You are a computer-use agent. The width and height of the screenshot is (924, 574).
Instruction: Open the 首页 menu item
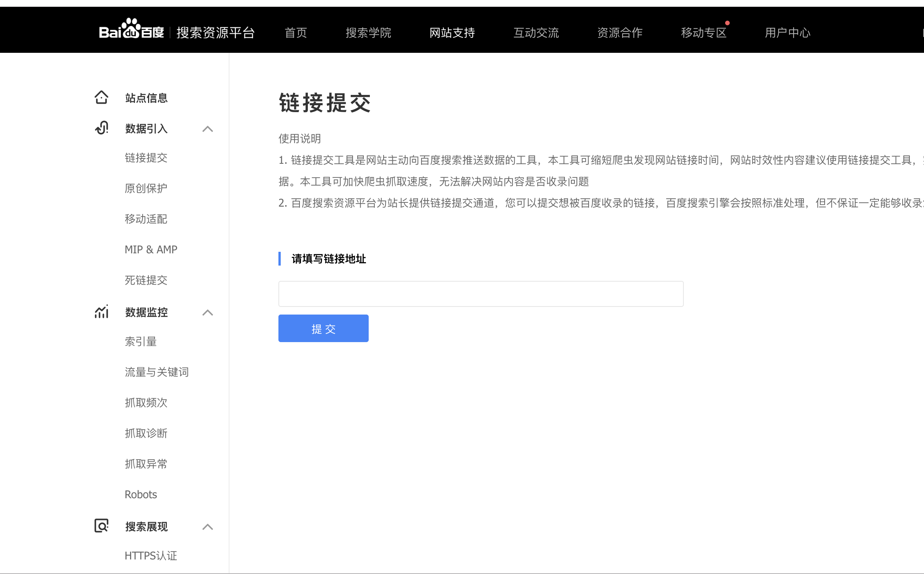tap(295, 33)
